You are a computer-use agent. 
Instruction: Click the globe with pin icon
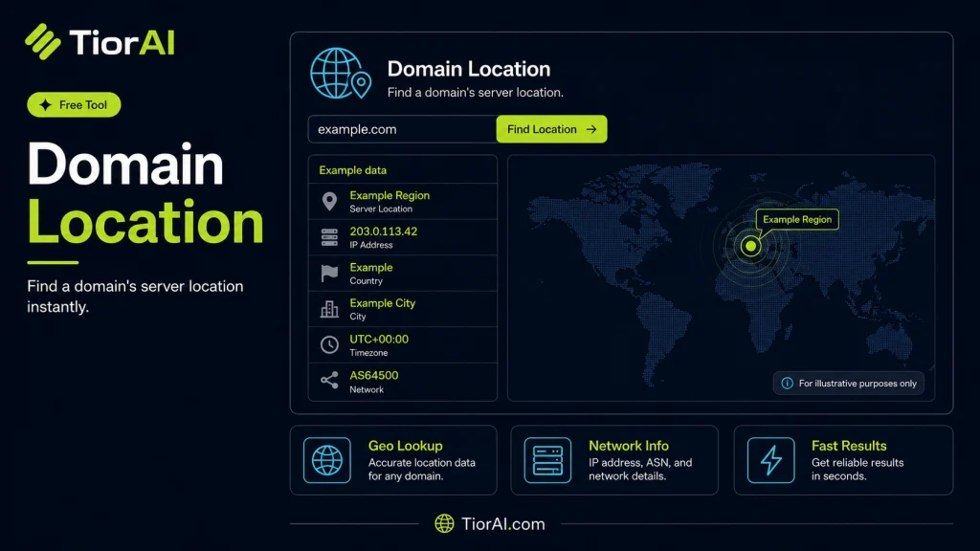coord(341,74)
